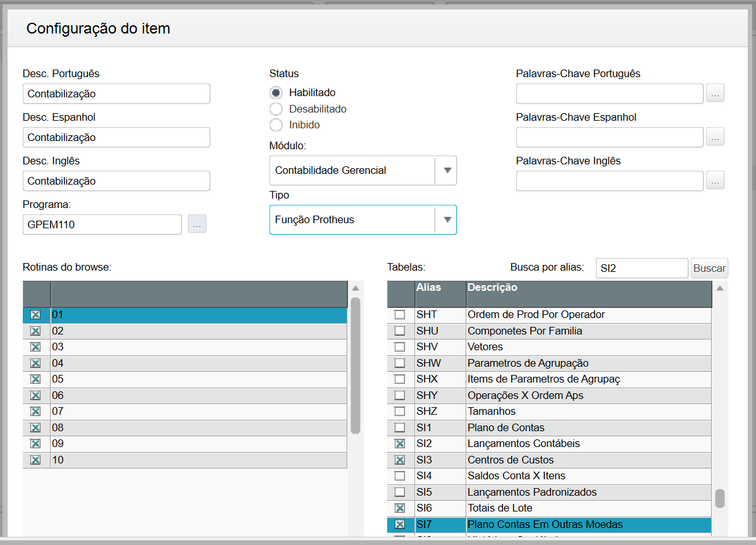Check the SHT table checkbox
The width and height of the screenshot is (756, 545).
[x=400, y=315]
